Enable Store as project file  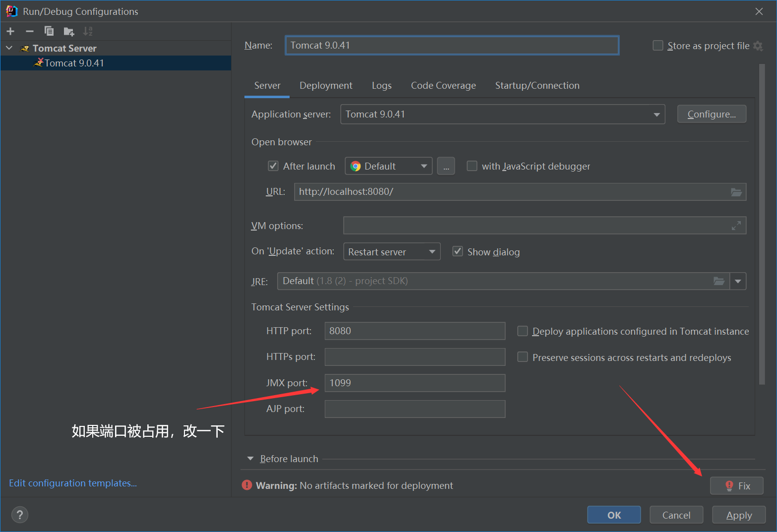[x=658, y=46]
